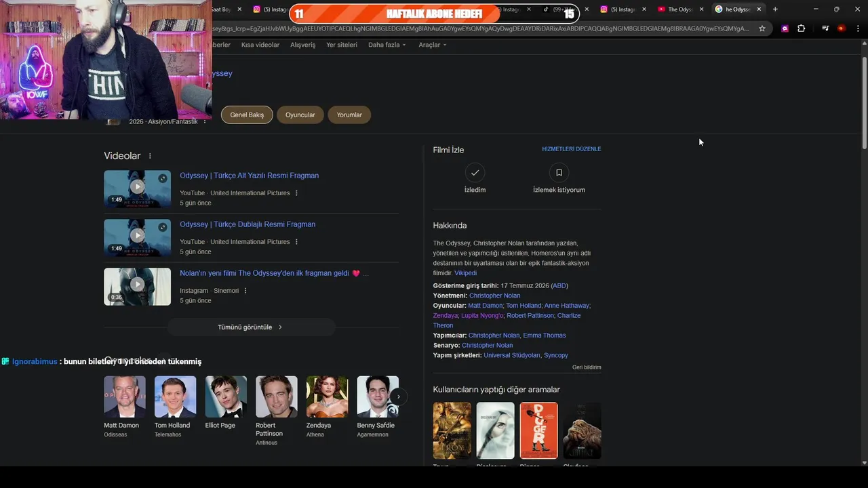Click HİZMETLERİ DÜZENLE link
The image size is (868, 488).
(572, 149)
